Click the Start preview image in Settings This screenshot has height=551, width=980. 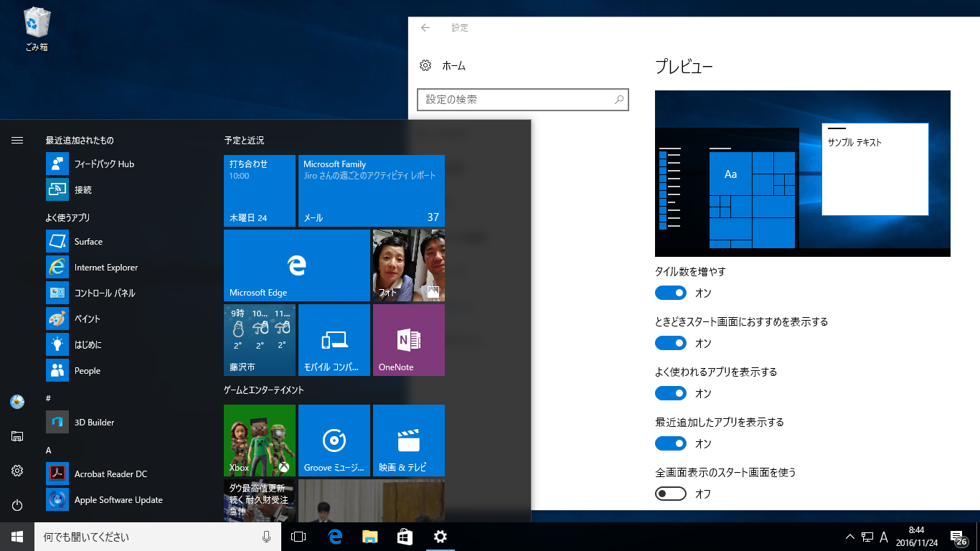803,174
